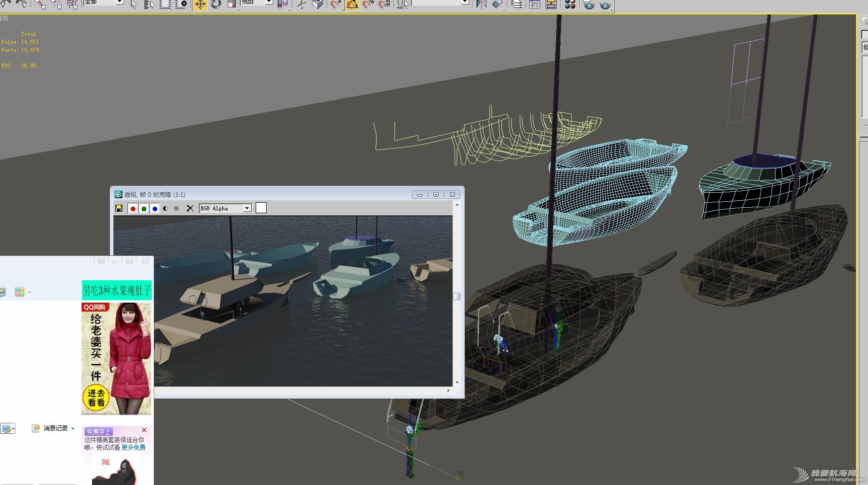
Task: Activate the Select and Manipulate tool
Action: [x=301, y=4]
